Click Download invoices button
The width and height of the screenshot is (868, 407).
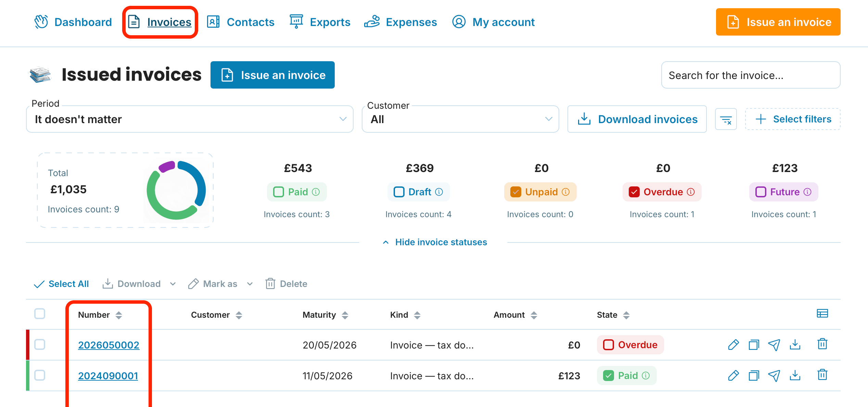[x=637, y=119]
